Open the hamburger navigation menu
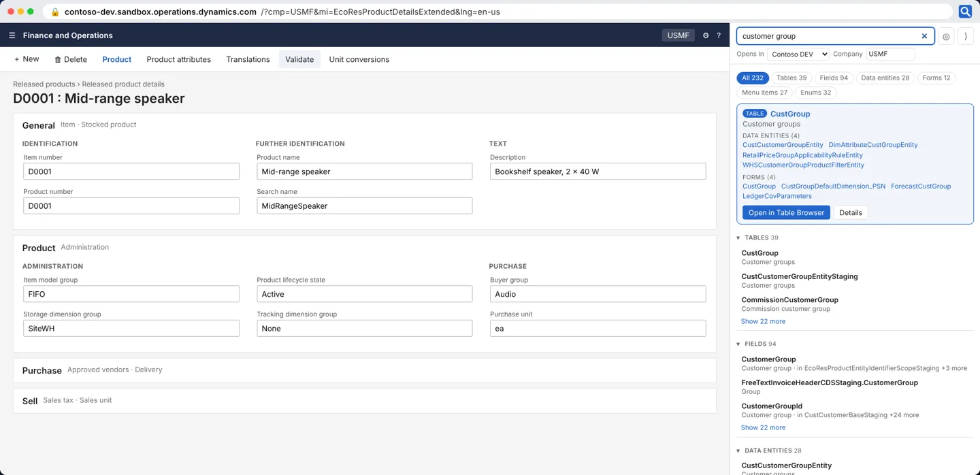This screenshot has height=475, width=980. tap(12, 35)
